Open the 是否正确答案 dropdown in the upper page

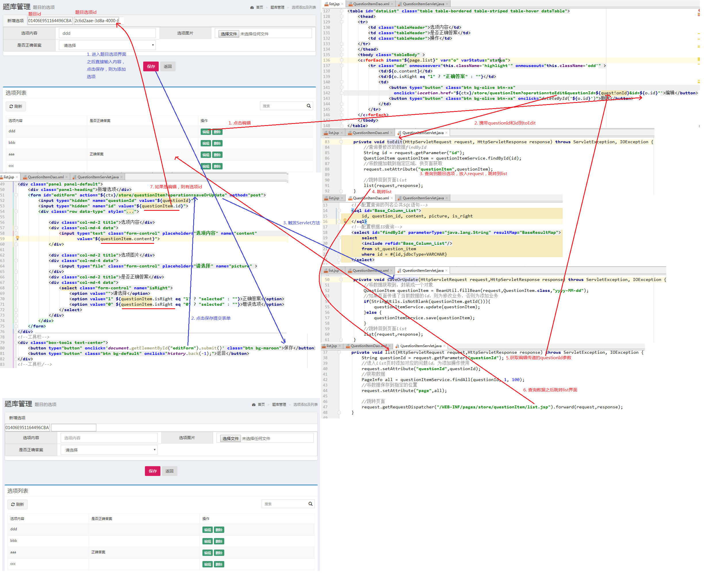tap(107, 45)
